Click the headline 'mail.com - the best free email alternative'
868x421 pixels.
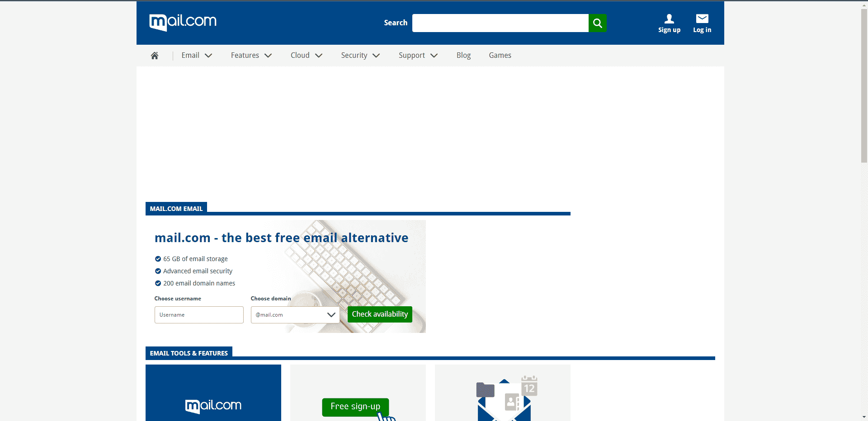(x=281, y=238)
